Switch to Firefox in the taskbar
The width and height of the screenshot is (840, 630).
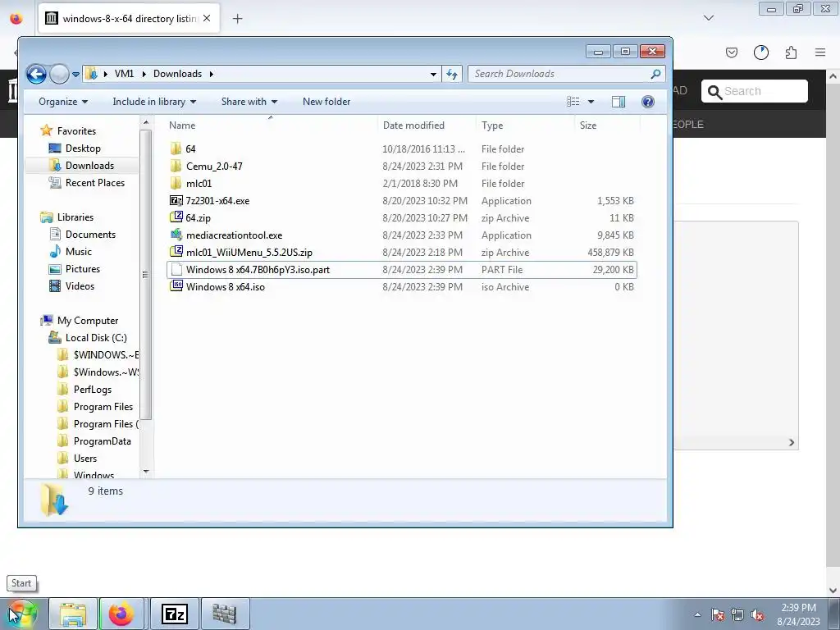tap(121, 614)
